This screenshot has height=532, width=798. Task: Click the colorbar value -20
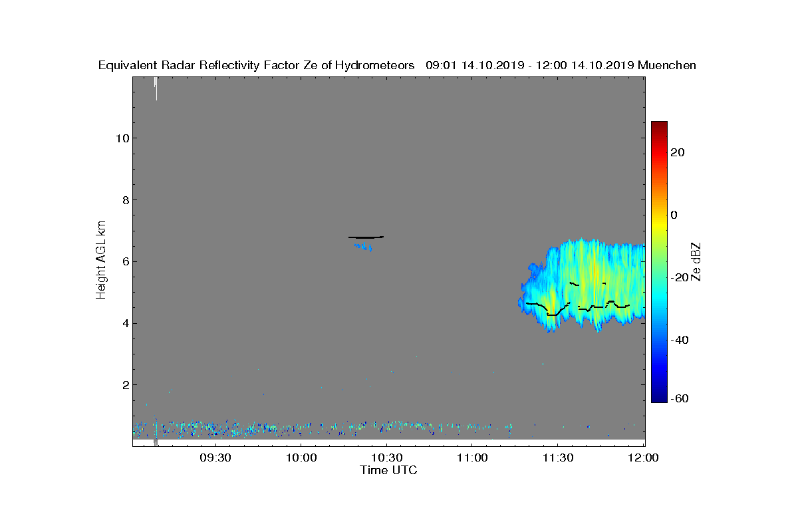[679, 277]
